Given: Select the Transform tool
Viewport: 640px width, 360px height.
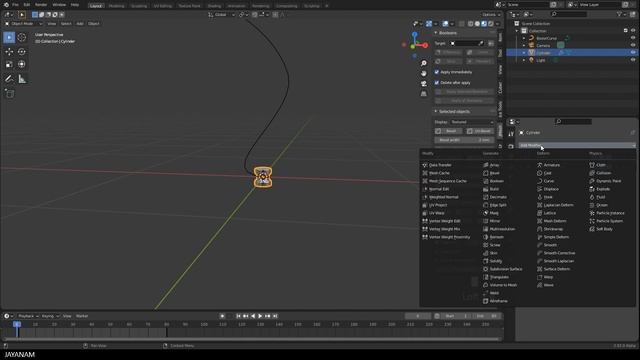Looking at the screenshot, I should pyautogui.click(x=22, y=64).
